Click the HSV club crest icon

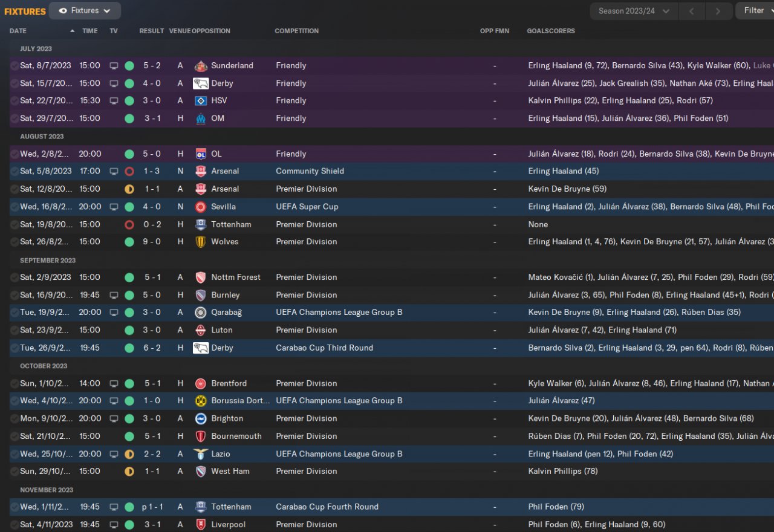[x=201, y=101]
